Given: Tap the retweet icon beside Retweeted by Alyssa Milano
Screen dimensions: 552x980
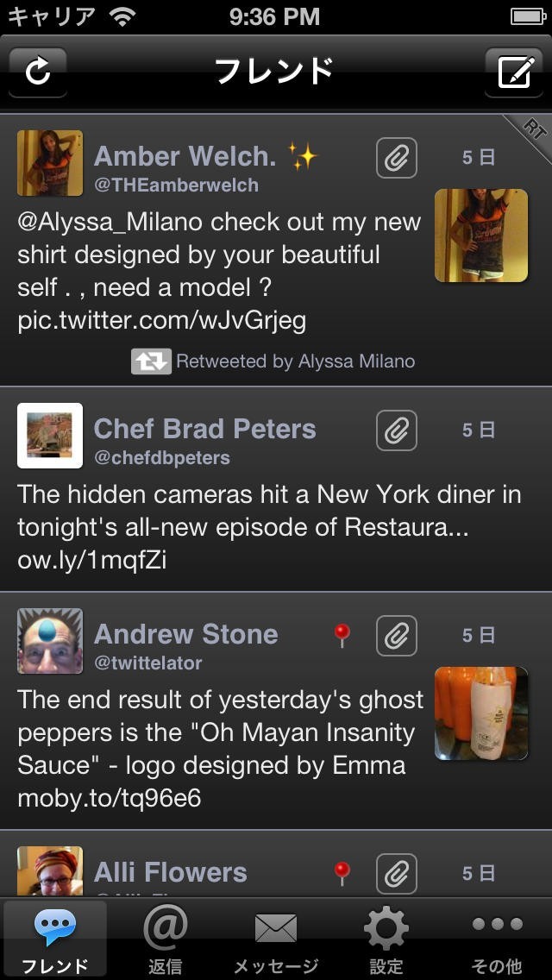Looking at the screenshot, I should [x=151, y=361].
